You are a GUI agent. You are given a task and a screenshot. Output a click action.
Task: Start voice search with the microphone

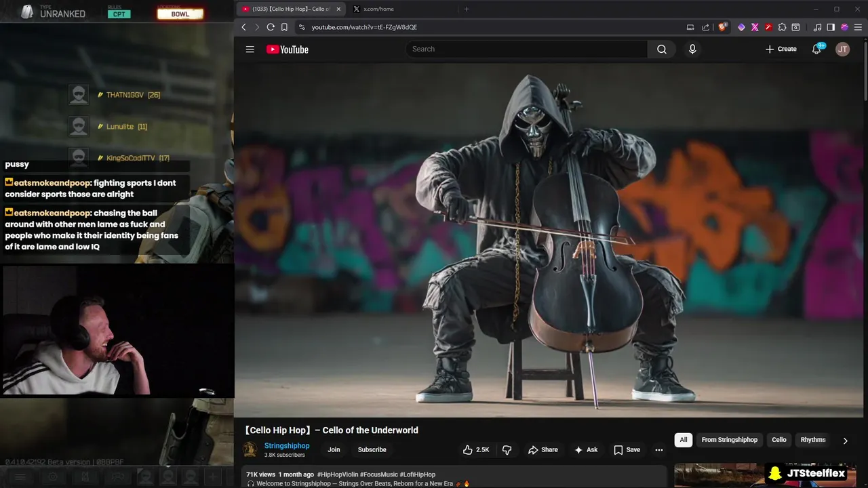[x=692, y=49]
